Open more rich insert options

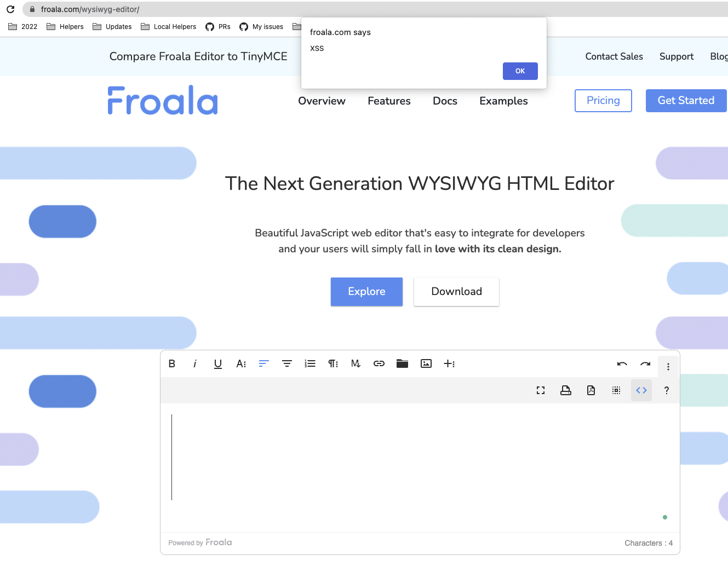[449, 363]
